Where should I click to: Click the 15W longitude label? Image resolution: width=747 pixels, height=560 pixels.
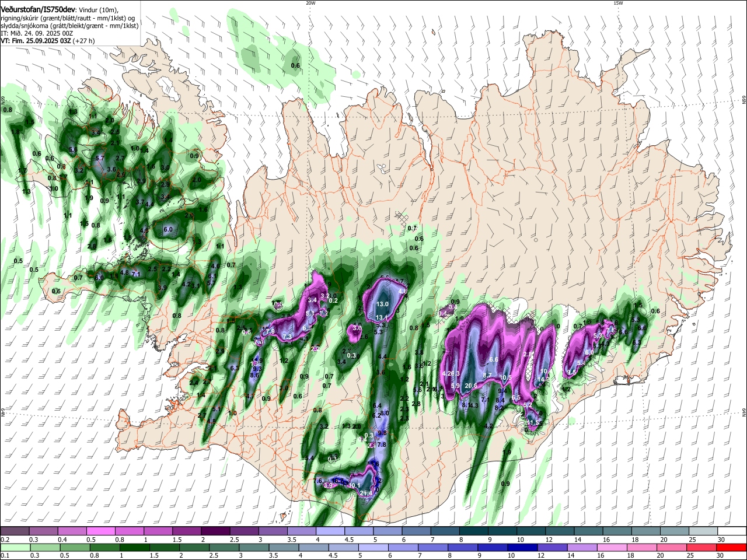[618, 3]
